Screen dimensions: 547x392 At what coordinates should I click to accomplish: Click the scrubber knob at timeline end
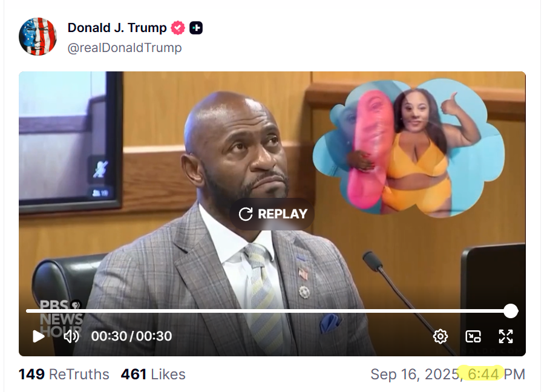511,311
